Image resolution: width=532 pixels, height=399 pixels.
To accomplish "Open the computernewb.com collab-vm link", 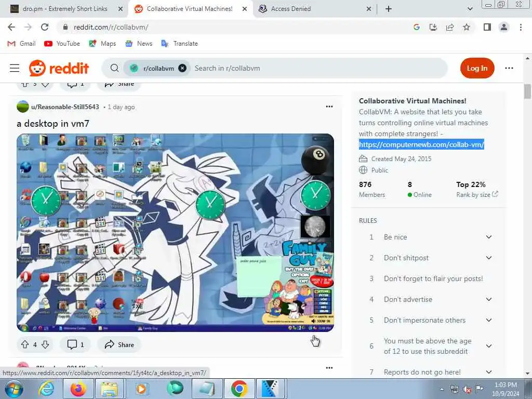I will point(421,144).
